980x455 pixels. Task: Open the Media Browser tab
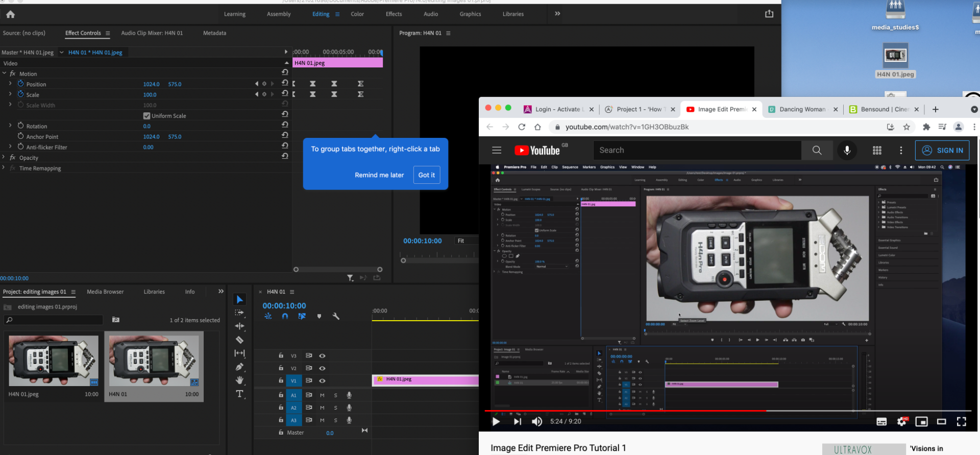[x=105, y=292]
